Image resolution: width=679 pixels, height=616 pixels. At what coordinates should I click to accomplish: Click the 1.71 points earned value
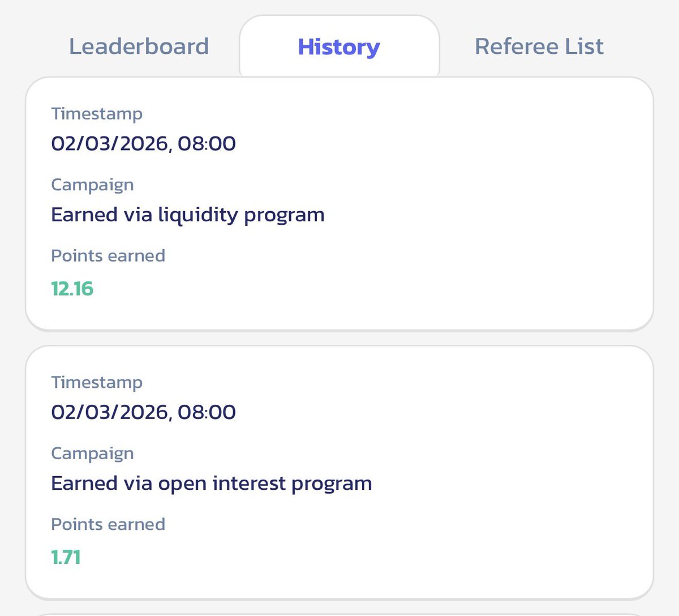66,558
